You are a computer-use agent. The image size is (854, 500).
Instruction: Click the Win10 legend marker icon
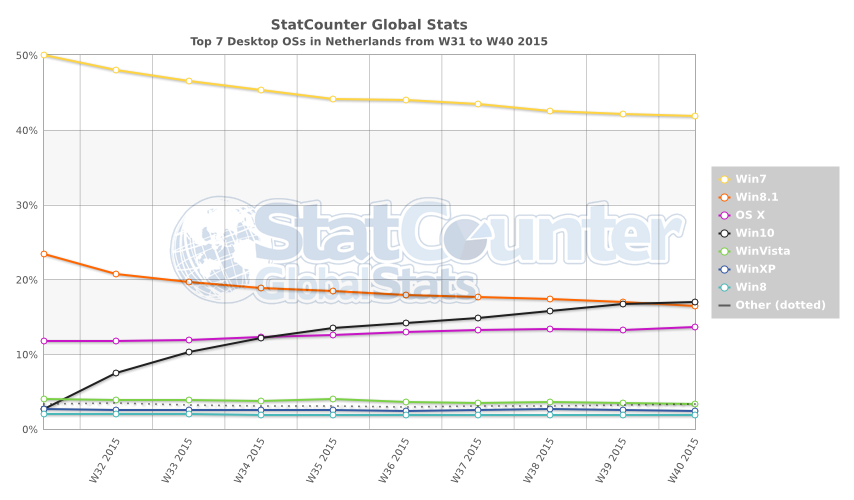point(726,233)
